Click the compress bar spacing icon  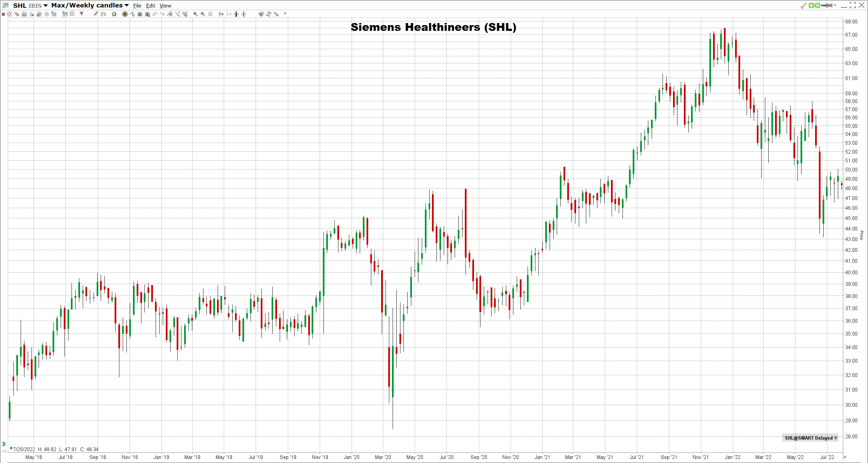[x=244, y=14]
